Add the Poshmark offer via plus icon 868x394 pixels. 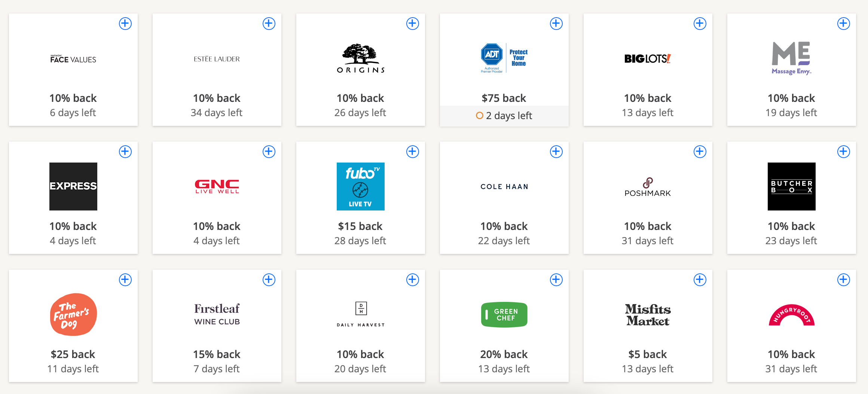click(700, 152)
